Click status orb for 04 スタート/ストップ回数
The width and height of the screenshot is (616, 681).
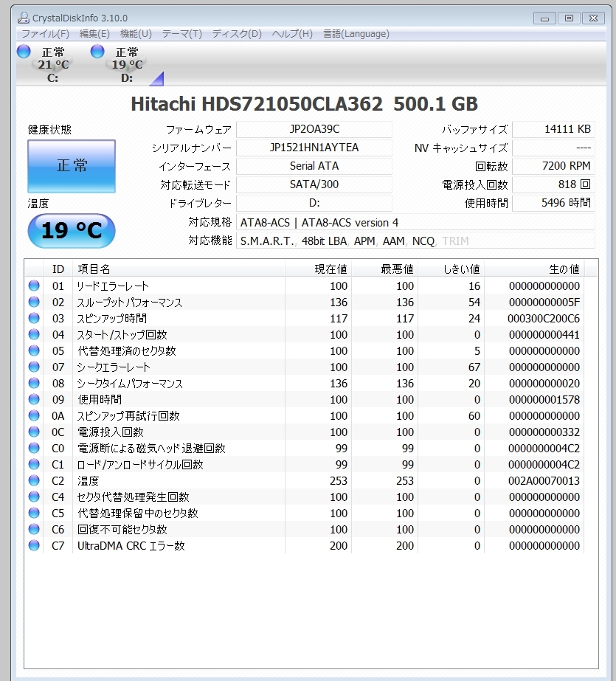(x=34, y=334)
